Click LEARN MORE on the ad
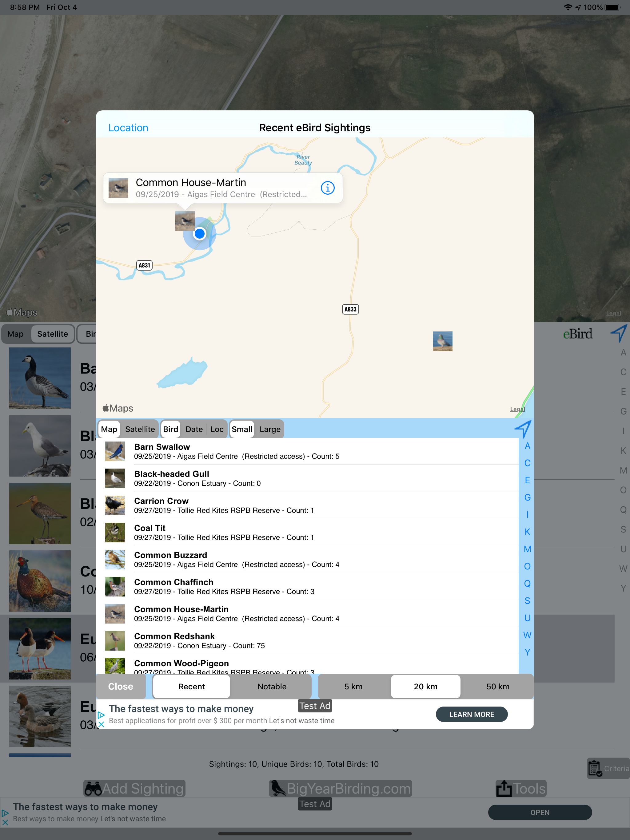The image size is (630, 840). click(472, 714)
